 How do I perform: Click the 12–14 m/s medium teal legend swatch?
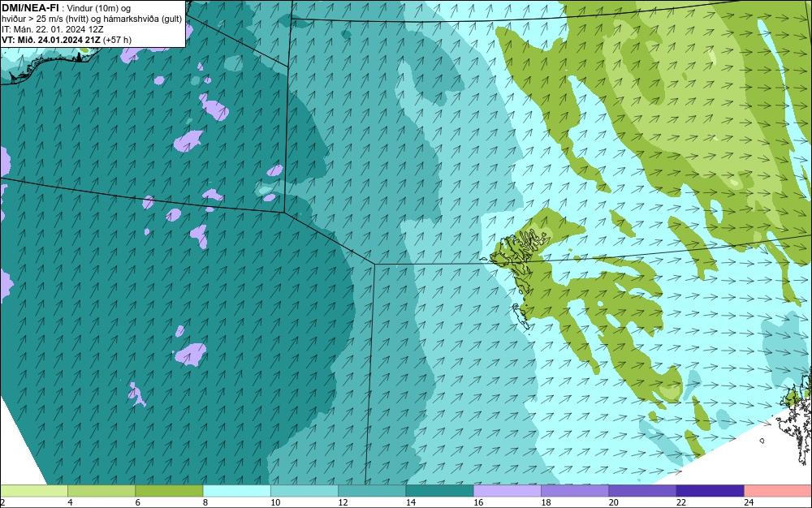pyautogui.click(x=372, y=491)
